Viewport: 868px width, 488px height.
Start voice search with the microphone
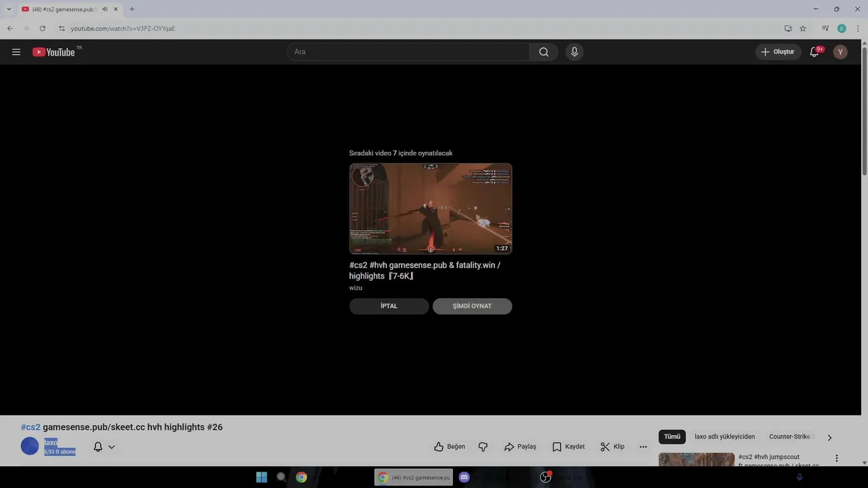point(574,52)
